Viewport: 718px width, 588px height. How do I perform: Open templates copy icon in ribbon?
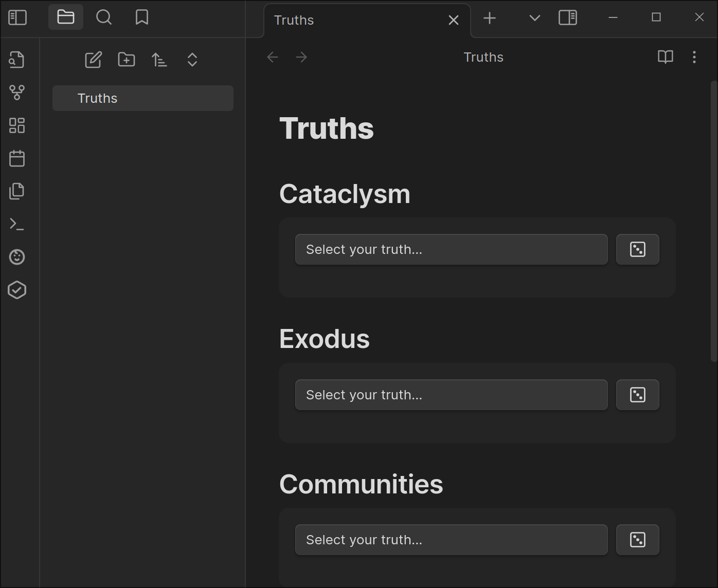[17, 191]
